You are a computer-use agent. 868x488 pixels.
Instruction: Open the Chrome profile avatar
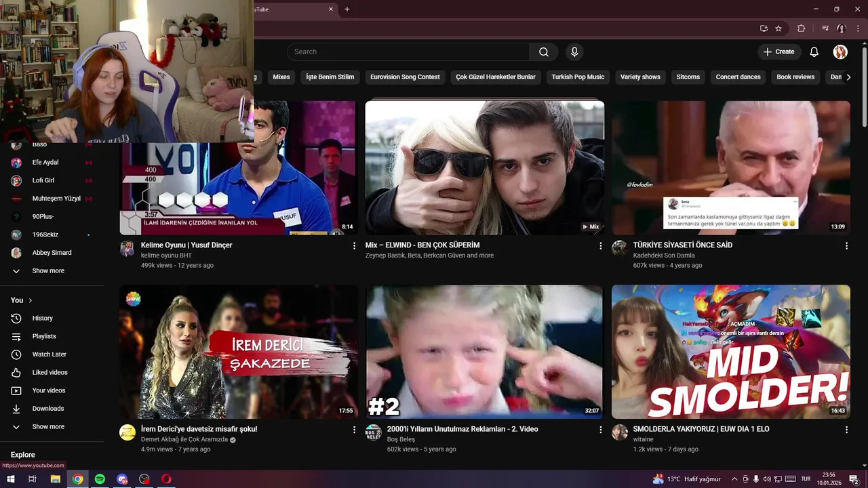point(841,28)
